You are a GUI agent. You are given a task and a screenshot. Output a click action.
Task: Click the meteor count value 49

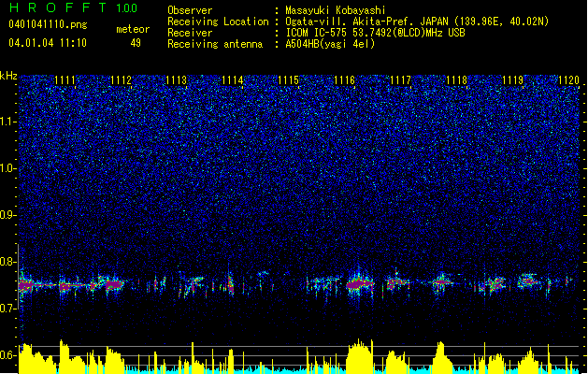[x=136, y=43]
